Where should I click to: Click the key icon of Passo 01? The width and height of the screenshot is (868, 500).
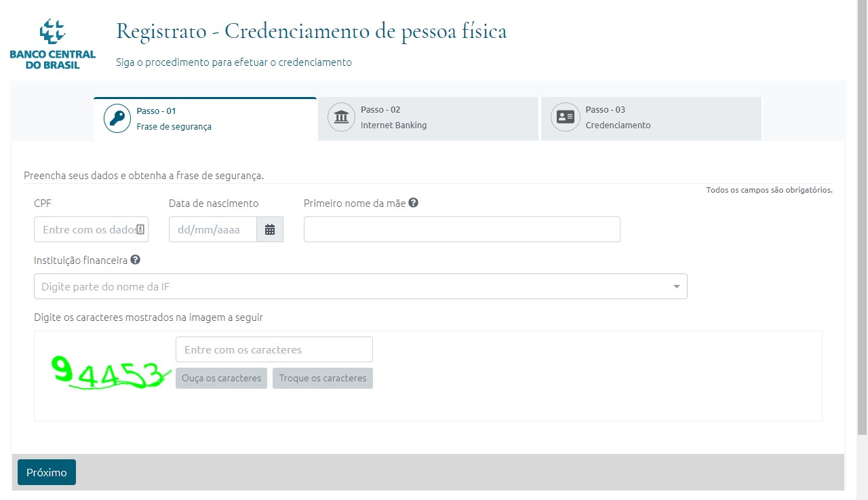[x=117, y=119]
